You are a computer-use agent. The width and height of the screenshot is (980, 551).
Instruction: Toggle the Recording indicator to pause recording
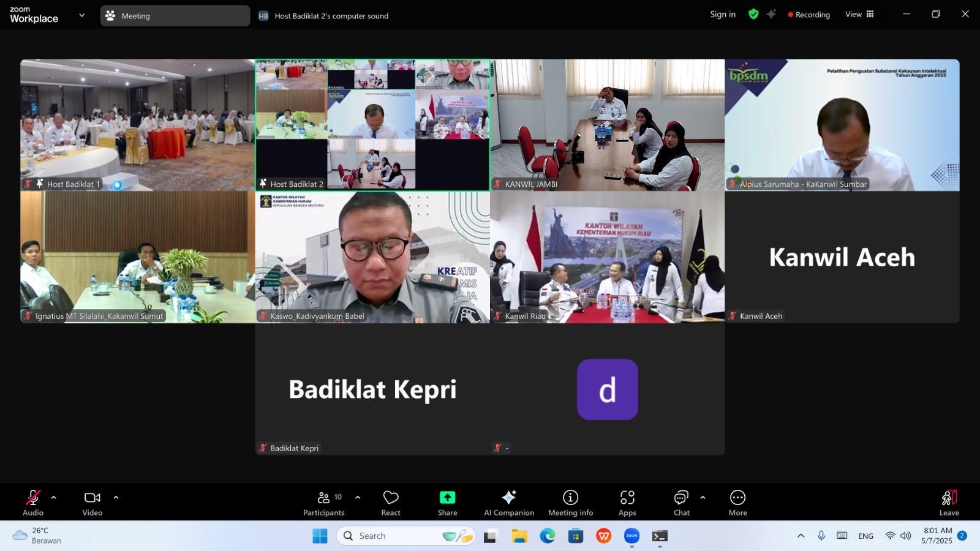click(809, 14)
